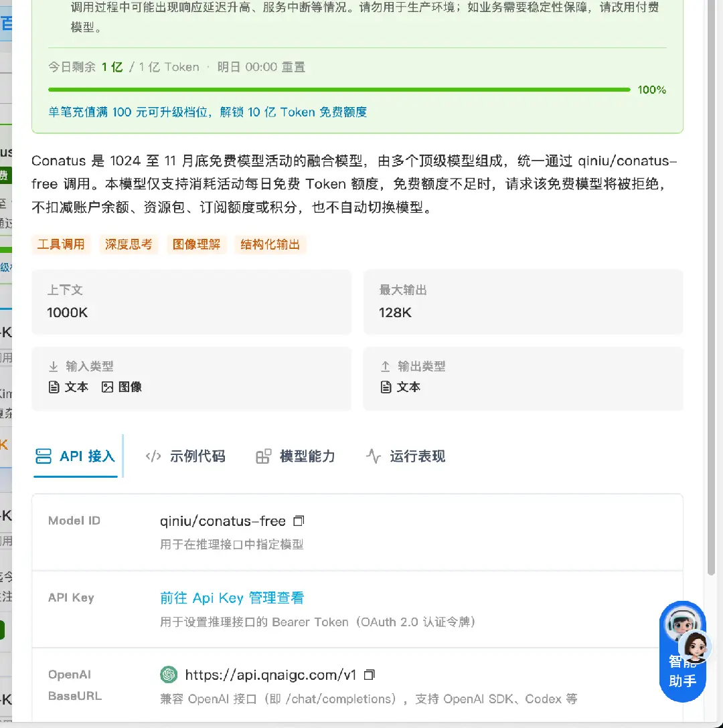Image resolution: width=723 pixels, height=728 pixels.
Task: Click the Model ID row label
Action: point(74,521)
